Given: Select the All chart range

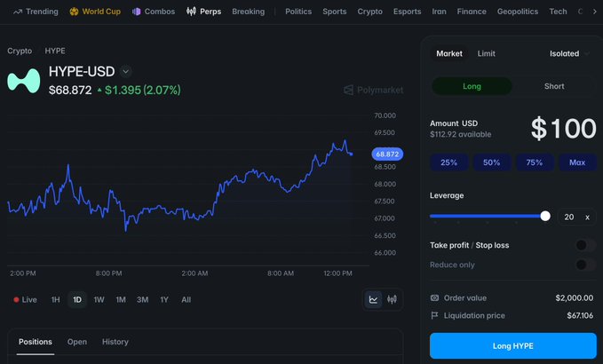Looking at the screenshot, I should point(186,300).
